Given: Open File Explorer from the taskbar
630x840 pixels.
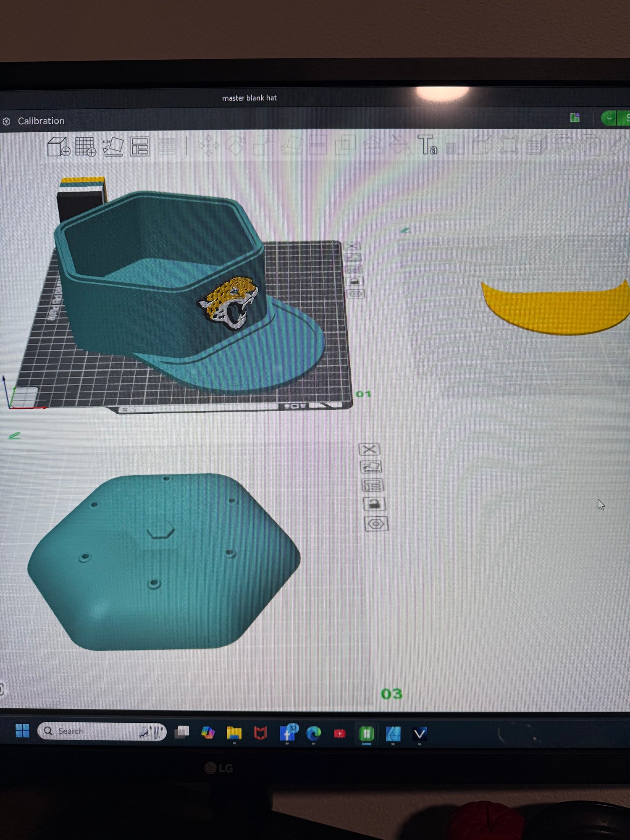Looking at the screenshot, I should pyautogui.click(x=234, y=733).
